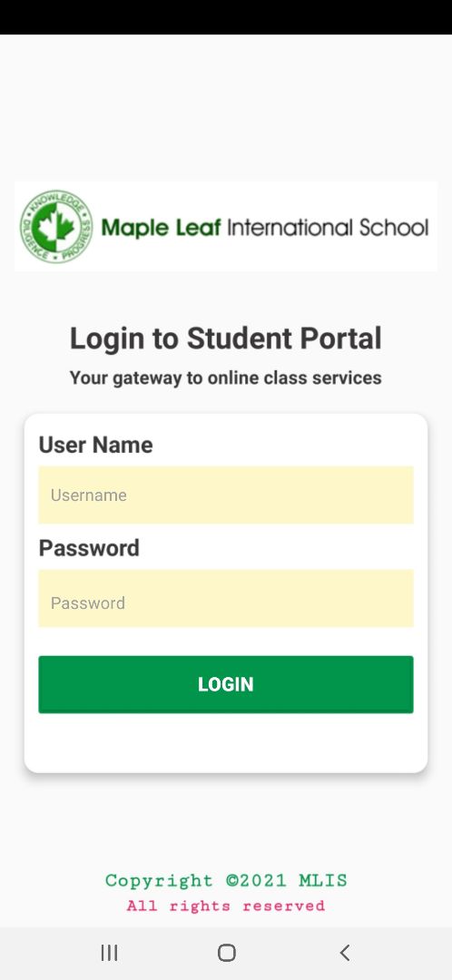This screenshot has width=452, height=980.
Task: Tap the bold green "Maple Leaf" text in banner
Action: tap(162, 228)
